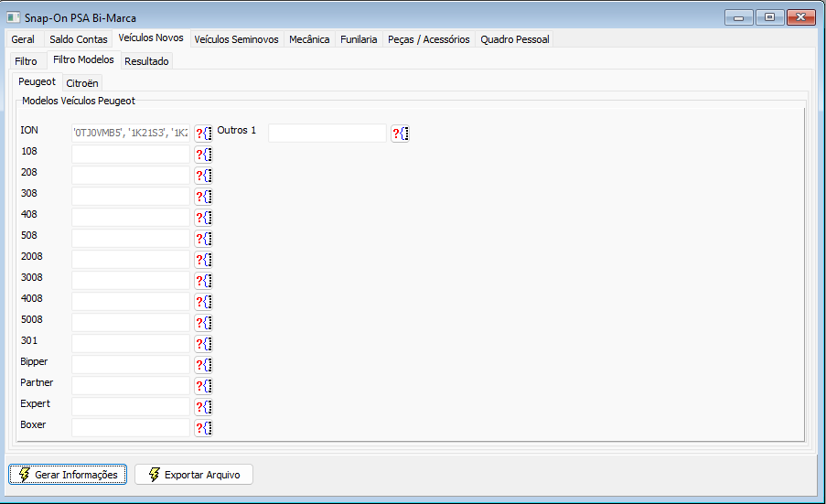826x504 pixels.
Task: Select the Filtro Modelos sub-tab
Action: click(83, 60)
